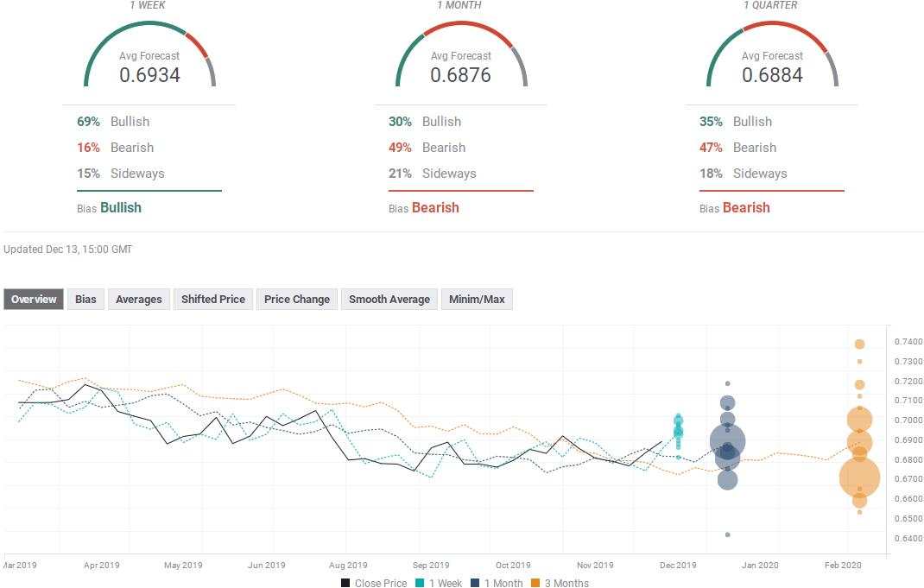Toggle the 1 Week legend series
This screenshot has height=588, width=924.
point(439,583)
